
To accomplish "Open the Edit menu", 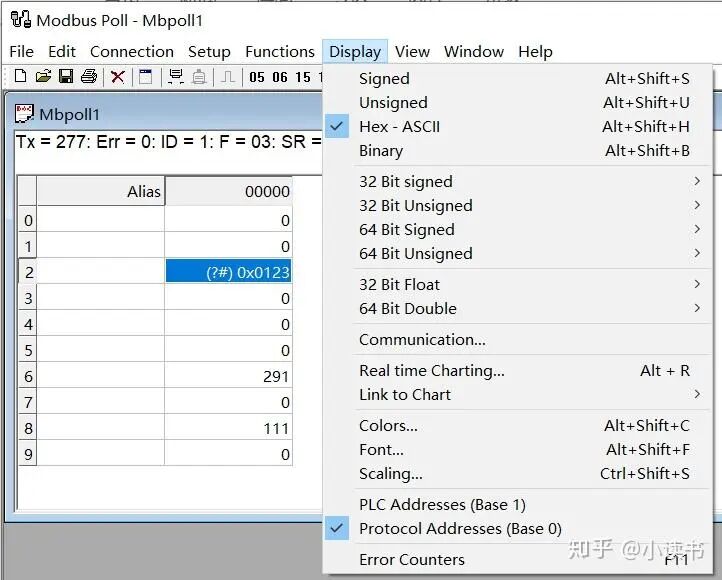I will coord(62,52).
